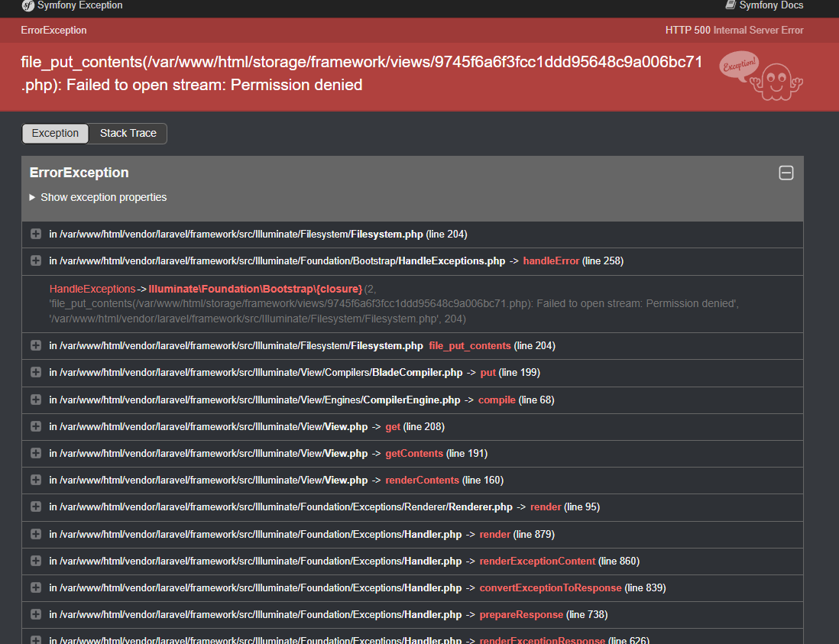The image size is (839, 644).
Task: Click the Renderer.php file path
Action: [x=281, y=507]
